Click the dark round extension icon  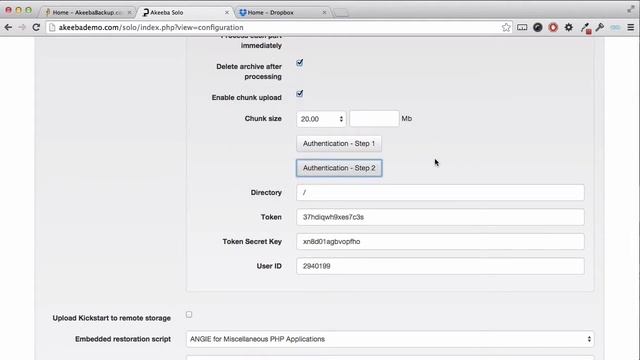click(x=538, y=27)
